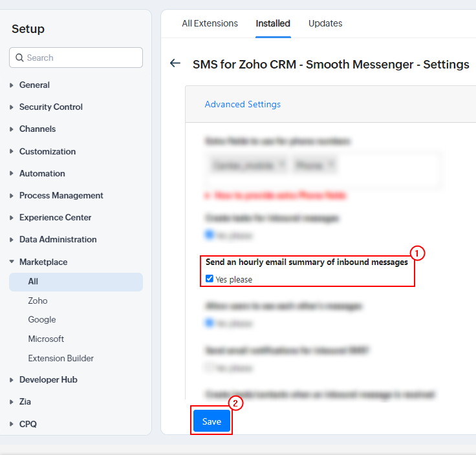This screenshot has width=476, height=455.
Task: Click the back arrow next to settings title
Action: [175, 63]
